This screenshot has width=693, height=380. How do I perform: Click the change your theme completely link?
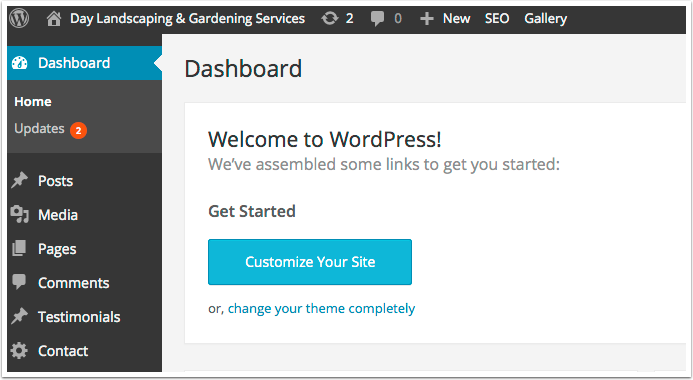(321, 308)
